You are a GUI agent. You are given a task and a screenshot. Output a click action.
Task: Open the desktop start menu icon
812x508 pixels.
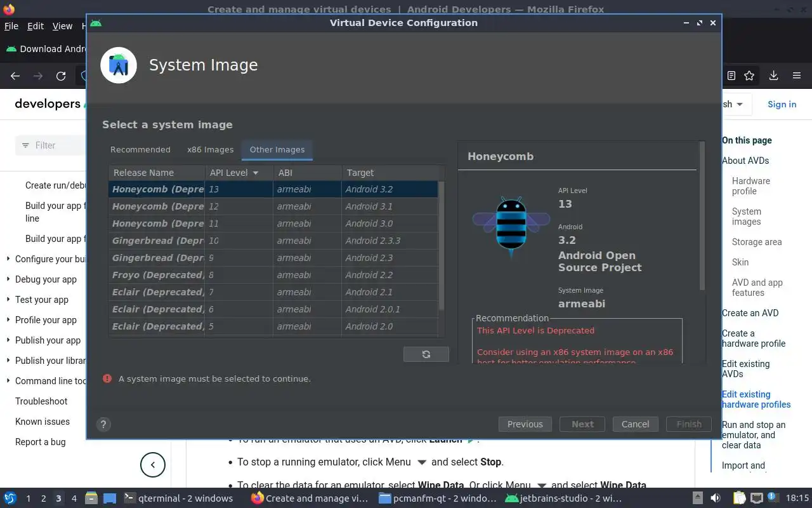coord(10,498)
